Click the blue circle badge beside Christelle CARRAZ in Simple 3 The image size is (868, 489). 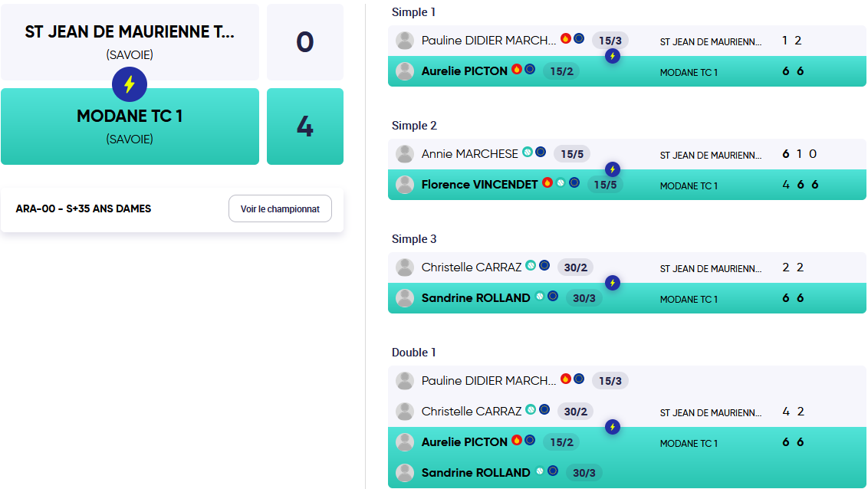pos(544,265)
